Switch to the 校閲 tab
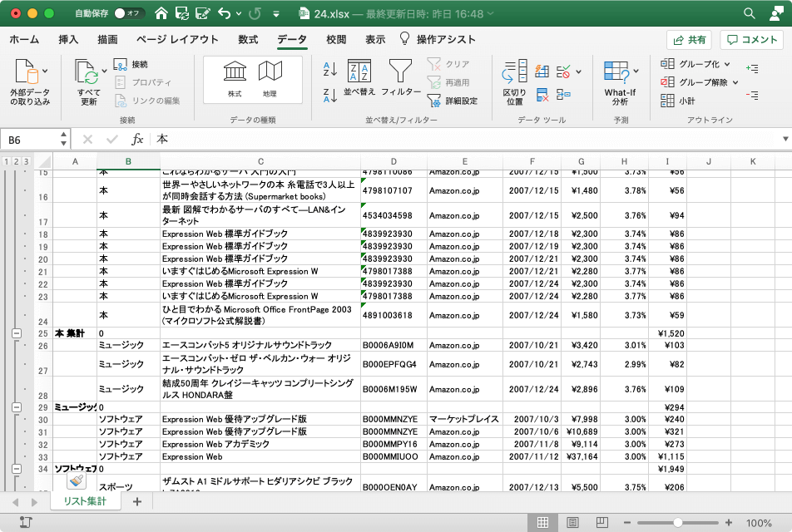 click(x=336, y=39)
